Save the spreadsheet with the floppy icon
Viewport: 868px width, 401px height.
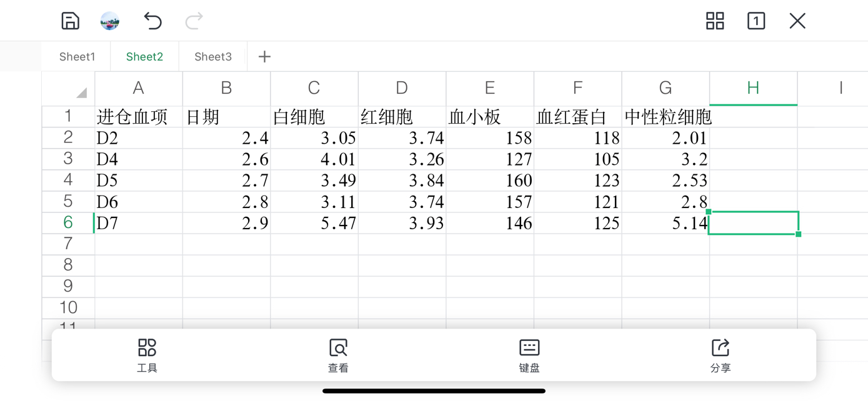pyautogui.click(x=70, y=21)
